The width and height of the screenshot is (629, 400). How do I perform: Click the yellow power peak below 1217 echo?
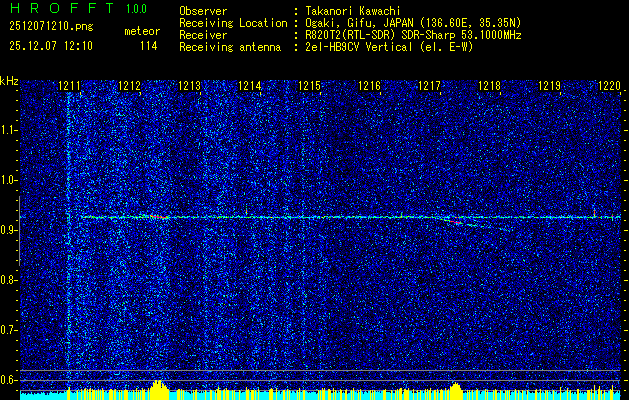pyautogui.click(x=456, y=391)
